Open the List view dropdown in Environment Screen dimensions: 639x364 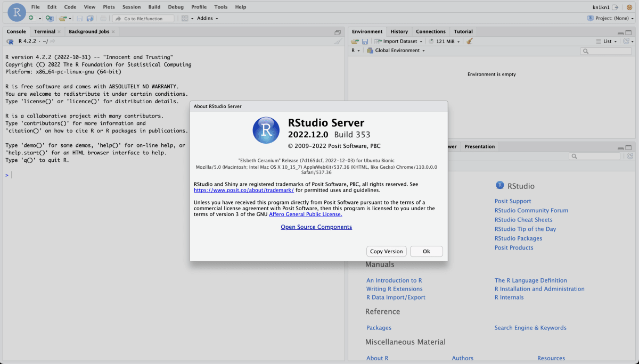(607, 42)
